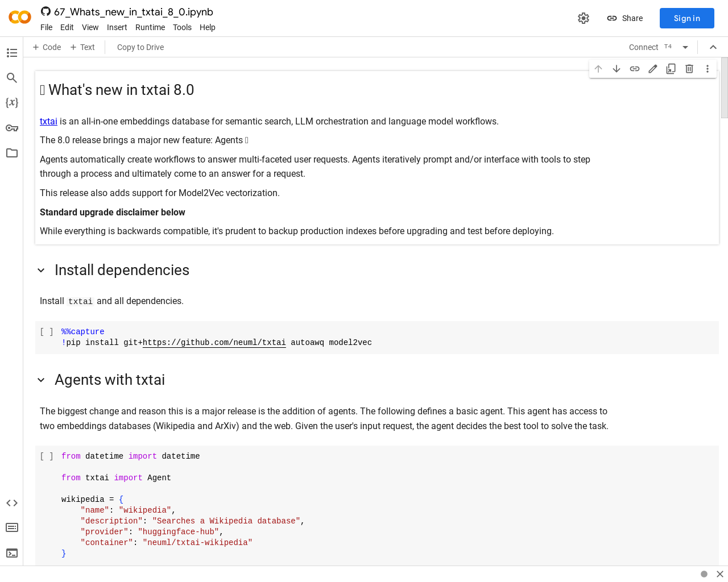The height and width of the screenshot is (582, 728).
Task: Open the View menu
Action: [90, 27]
